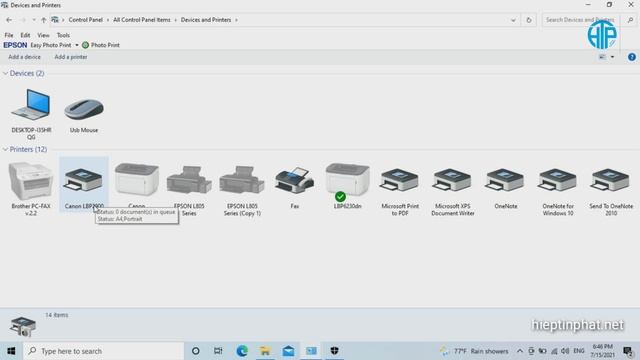Open the notification center icon
Viewport: 640px width, 360px height.
pyautogui.click(x=628, y=351)
